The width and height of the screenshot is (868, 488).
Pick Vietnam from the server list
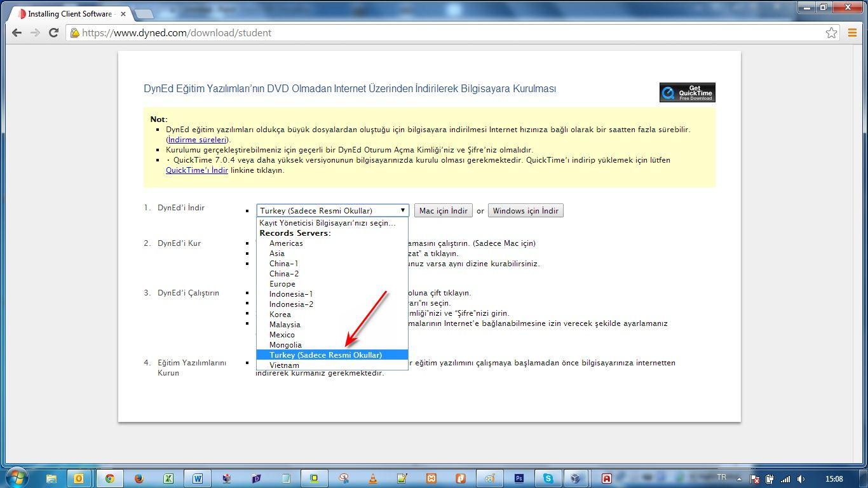[x=332, y=365]
